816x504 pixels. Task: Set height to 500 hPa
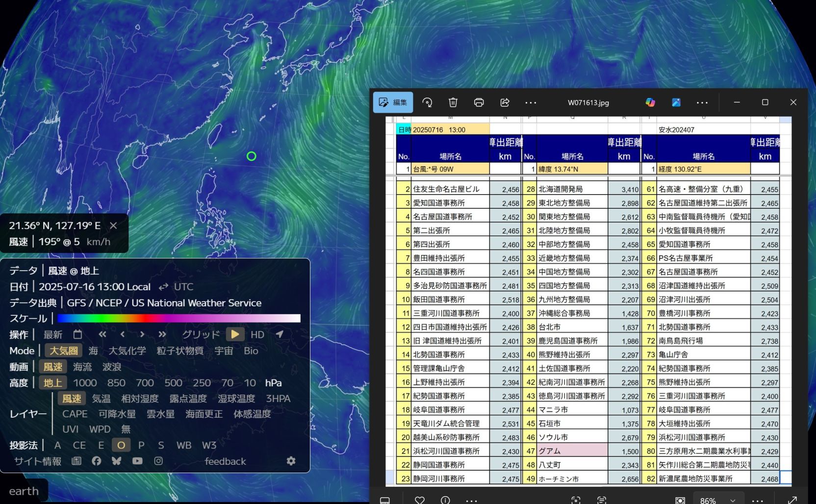(173, 383)
